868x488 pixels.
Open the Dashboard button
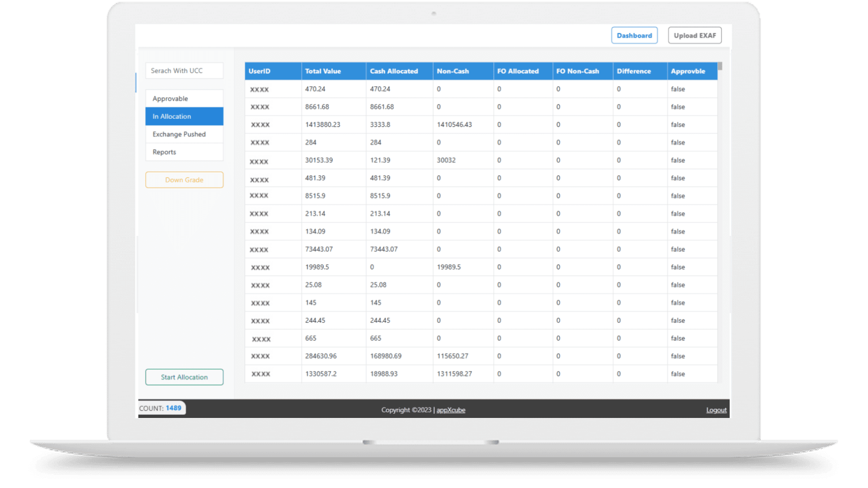[634, 36]
